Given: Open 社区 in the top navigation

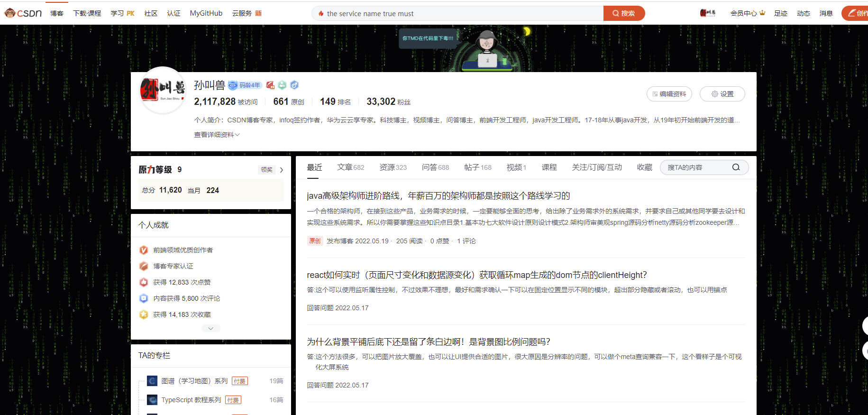Looking at the screenshot, I should tap(151, 13).
